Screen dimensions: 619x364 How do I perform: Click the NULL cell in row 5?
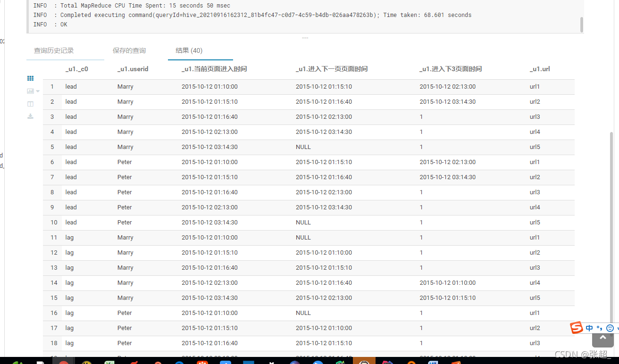(303, 147)
